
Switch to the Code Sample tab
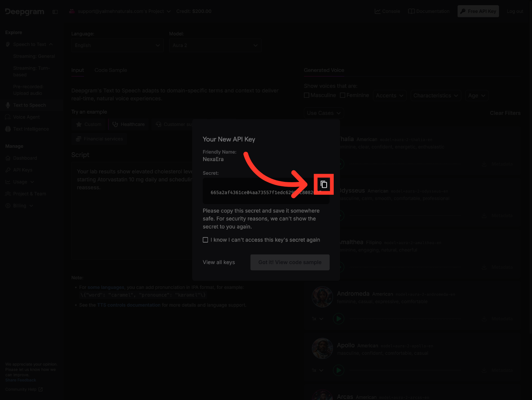pos(111,70)
